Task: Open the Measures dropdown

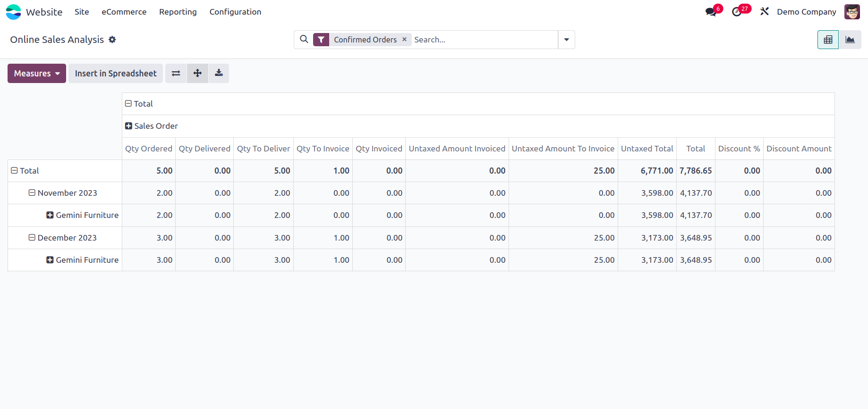Action: click(x=37, y=73)
